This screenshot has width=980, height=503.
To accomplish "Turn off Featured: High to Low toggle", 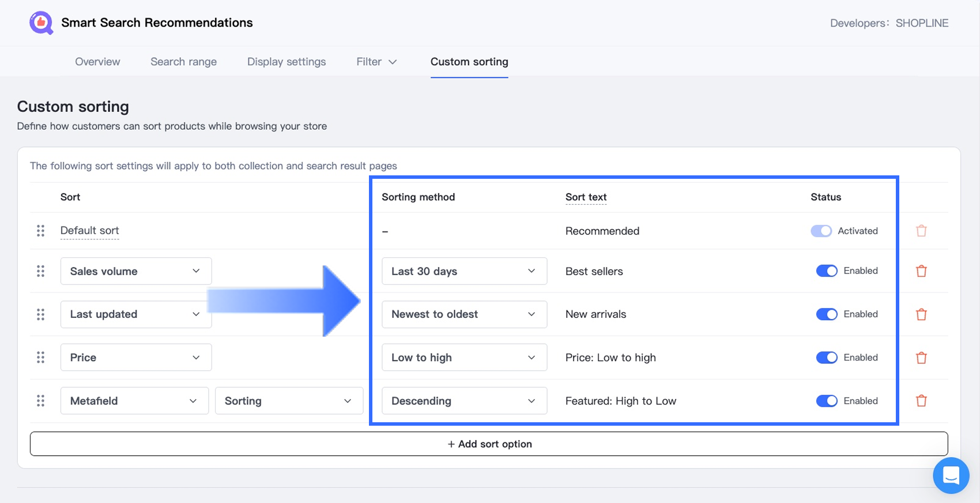I will point(826,401).
